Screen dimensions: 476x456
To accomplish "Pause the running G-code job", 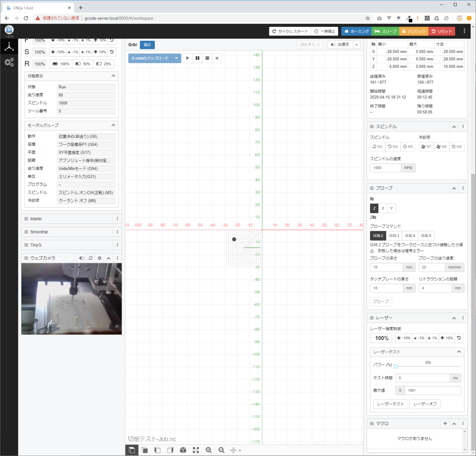I will click(x=197, y=58).
